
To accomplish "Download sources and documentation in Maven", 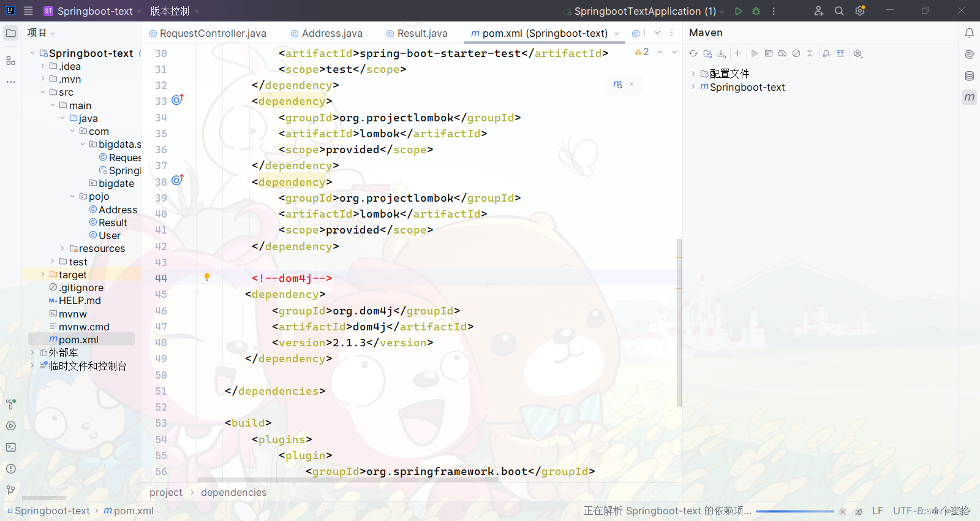I will click(722, 54).
